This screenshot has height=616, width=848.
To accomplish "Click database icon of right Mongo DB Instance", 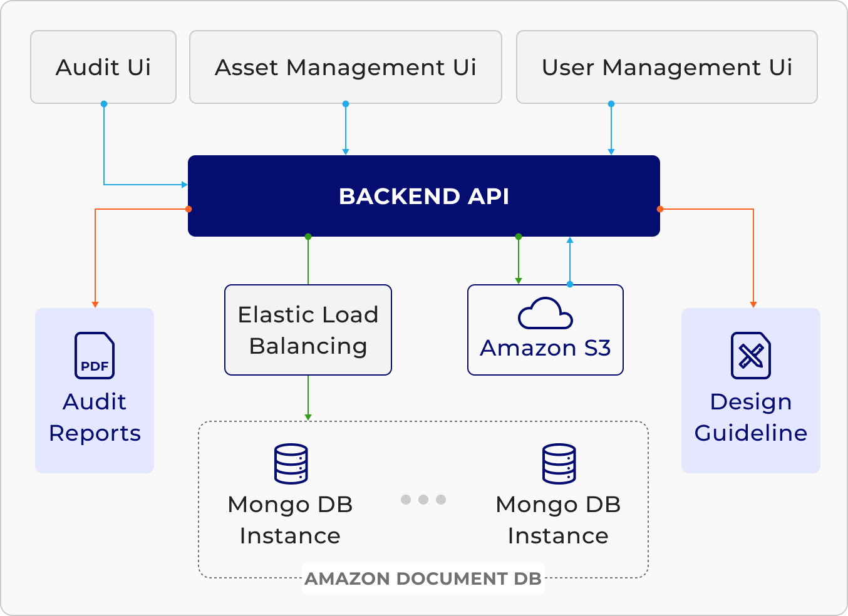I will [559, 464].
